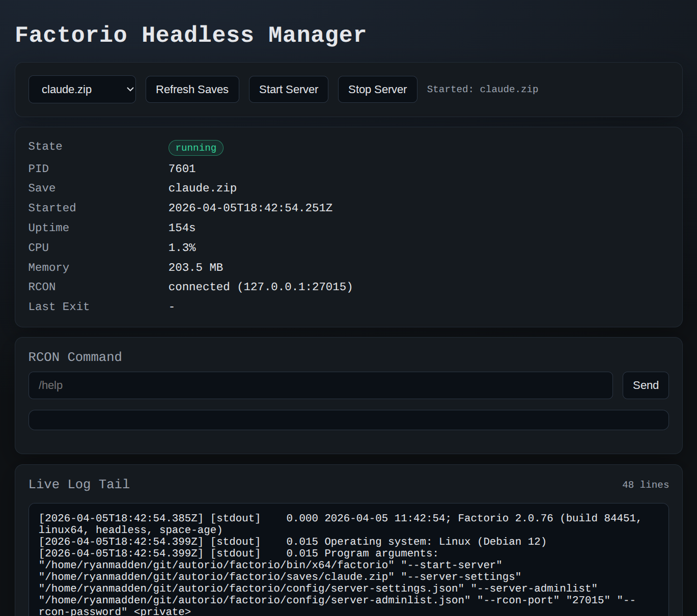This screenshot has width=697, height=616.
Task: Click the RCON connected address text
Action: tap(260, 287)
